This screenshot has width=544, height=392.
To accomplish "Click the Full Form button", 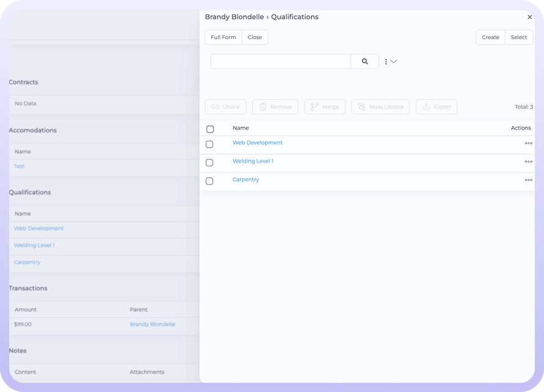I will click(x=223, y=37).
